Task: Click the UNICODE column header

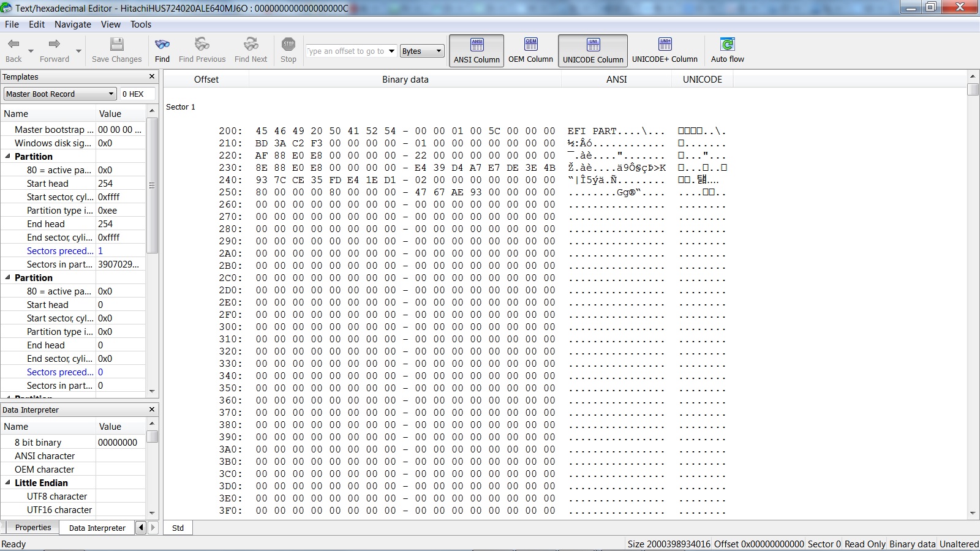Action: 703,79
